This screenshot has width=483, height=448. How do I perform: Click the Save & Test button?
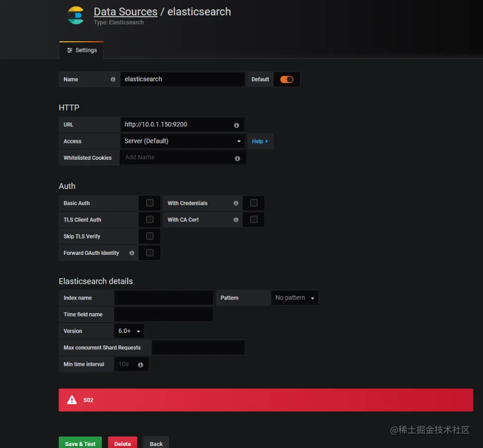[80, 444]
